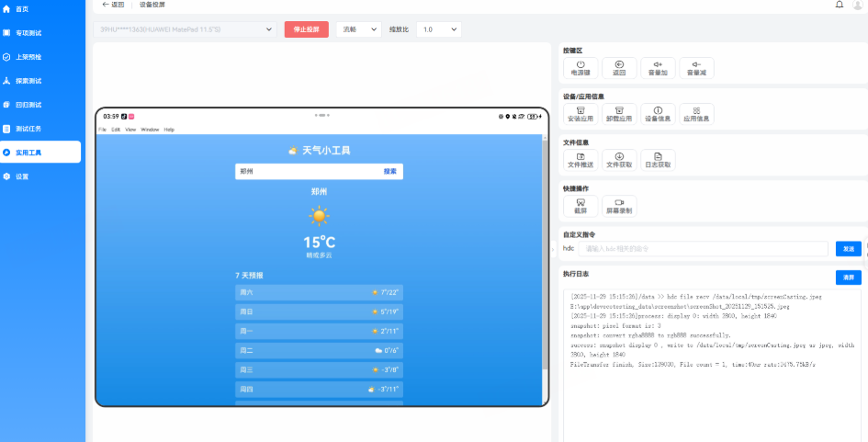Click the 郑州 city search field
Screen dimensions: 868x442
click(307, 172)
